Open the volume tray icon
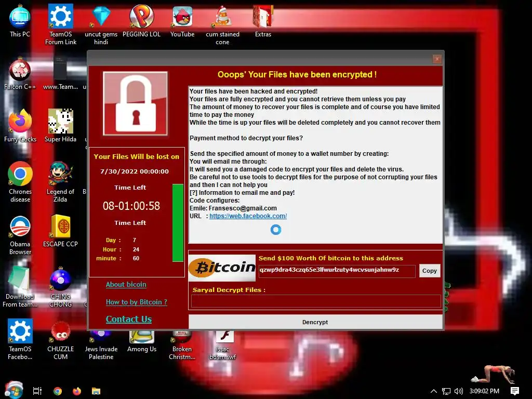The height and width of the screenshot is (399, 532). 458,391
